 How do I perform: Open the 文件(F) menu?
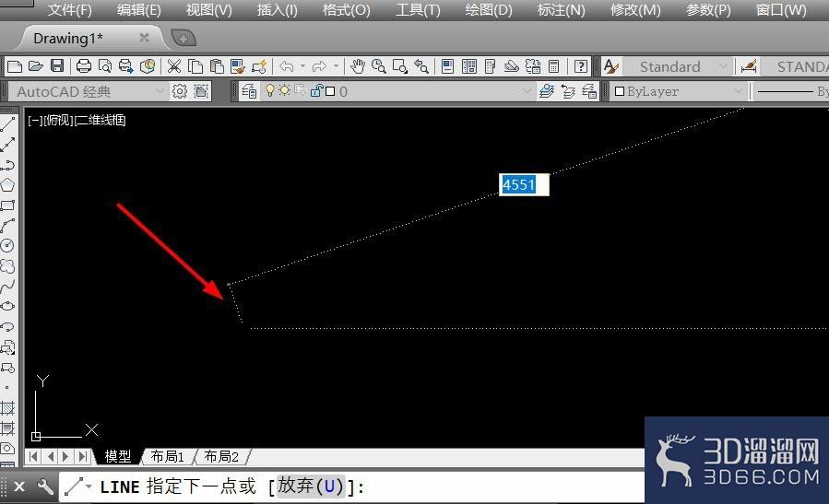coord(69,10)
